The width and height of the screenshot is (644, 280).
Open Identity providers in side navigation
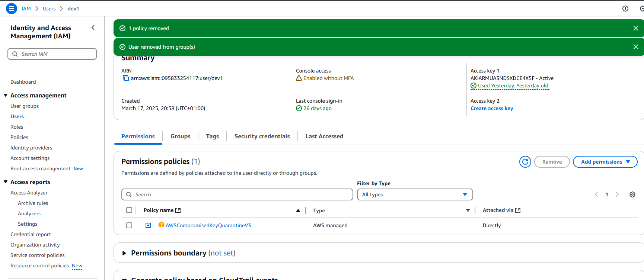[31, 148]
